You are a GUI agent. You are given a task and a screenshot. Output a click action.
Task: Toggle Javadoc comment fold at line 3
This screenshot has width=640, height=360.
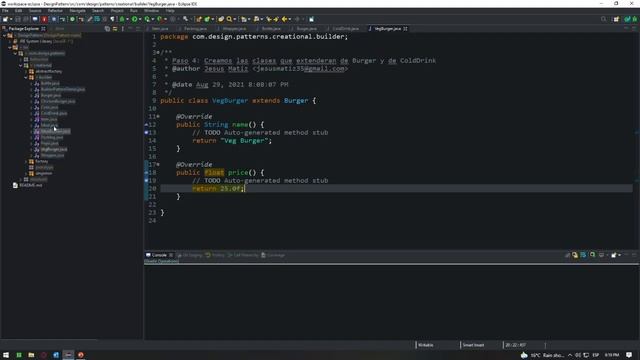point(158,53)
